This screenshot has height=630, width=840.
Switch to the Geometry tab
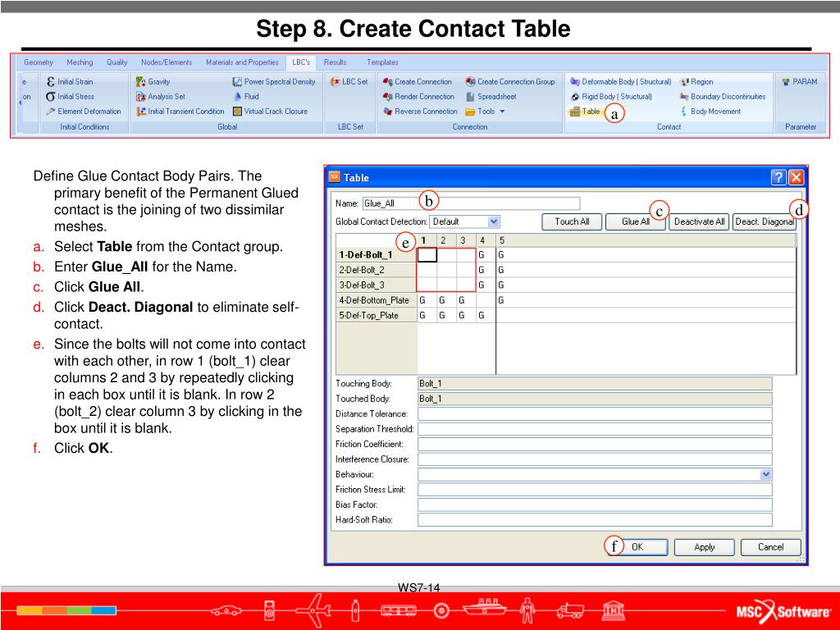tap(39, 62)
